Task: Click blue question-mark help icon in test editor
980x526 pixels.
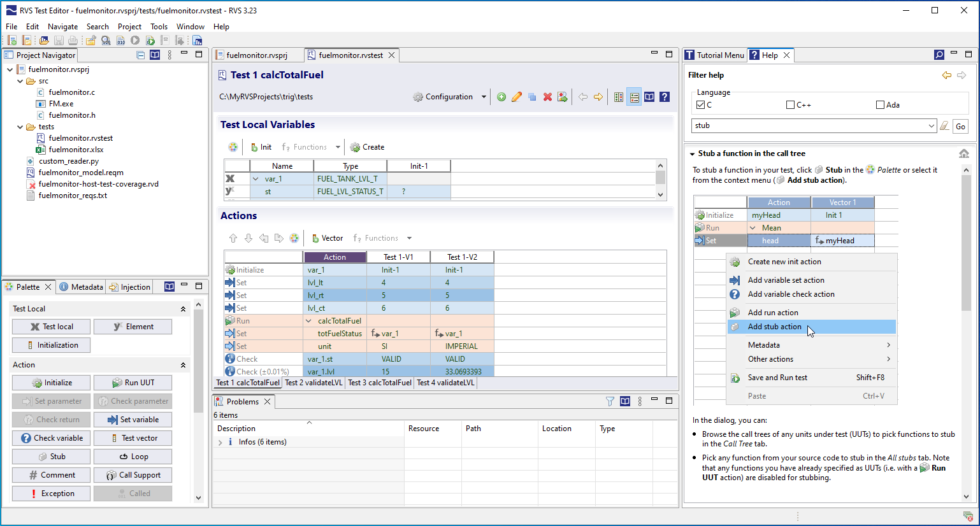Action: click(665, 97)
